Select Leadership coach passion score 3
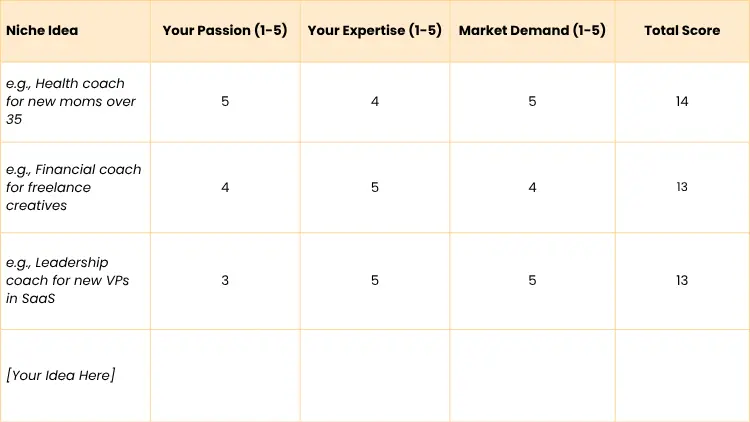The height and width of the screenshot is (422, 750). click(225, 280)
